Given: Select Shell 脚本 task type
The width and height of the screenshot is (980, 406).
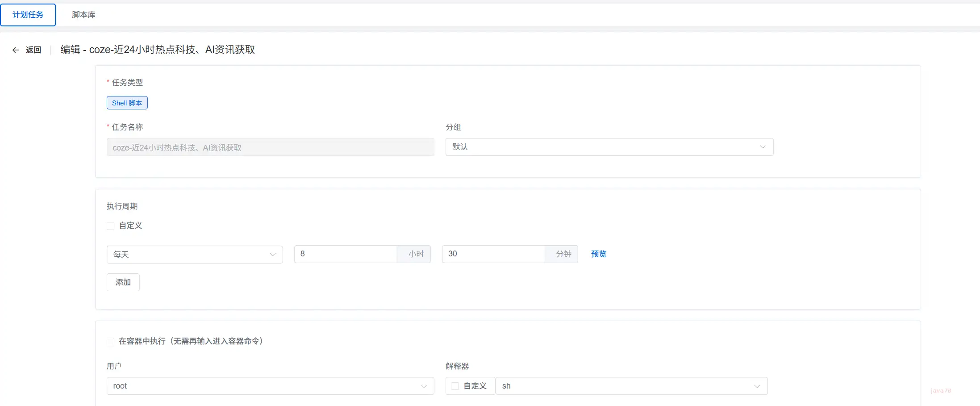Looking at the screenshot, I should 127,103.
